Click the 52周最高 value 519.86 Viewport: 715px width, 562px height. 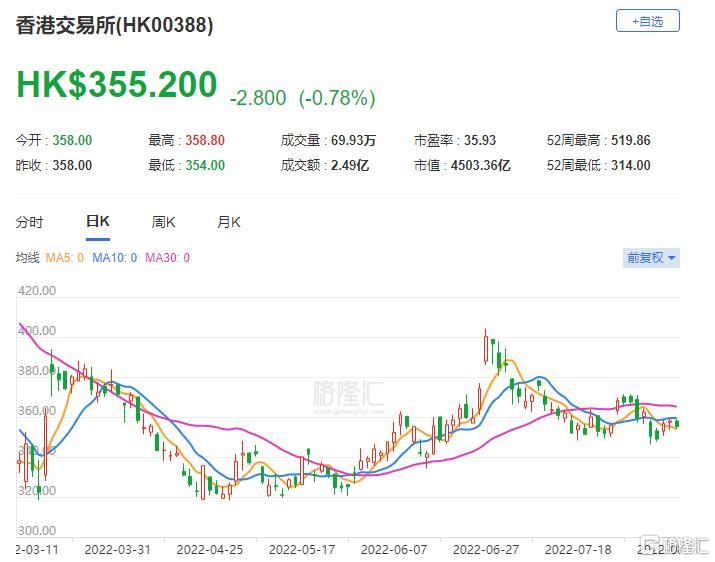(x=631, y=140)
